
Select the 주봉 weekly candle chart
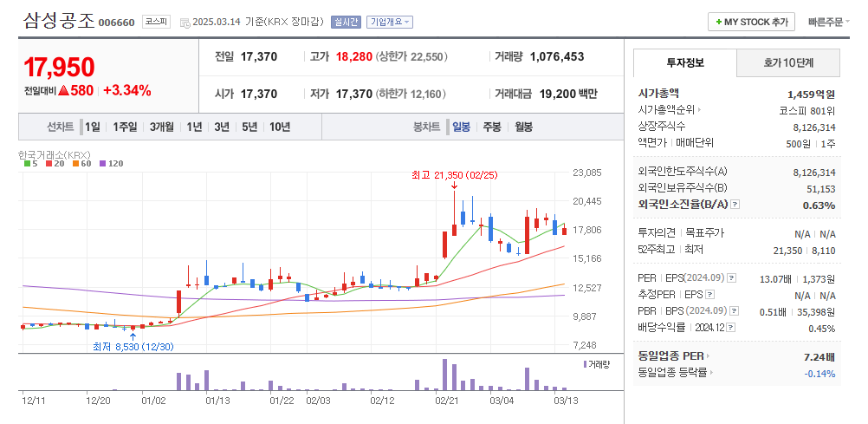[x=492, y=127]
